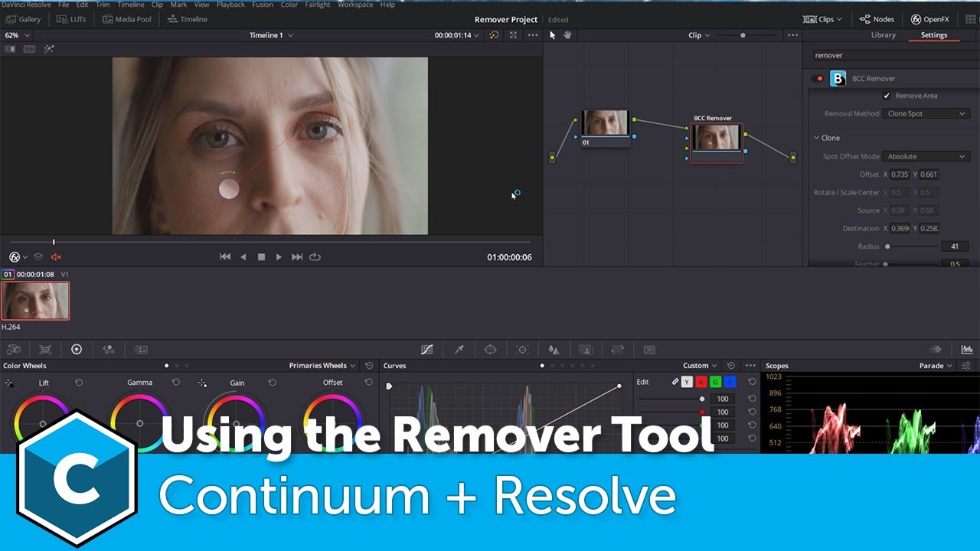Select the BCC Remover node
980x551 pixels.
[x=716, y=142]
